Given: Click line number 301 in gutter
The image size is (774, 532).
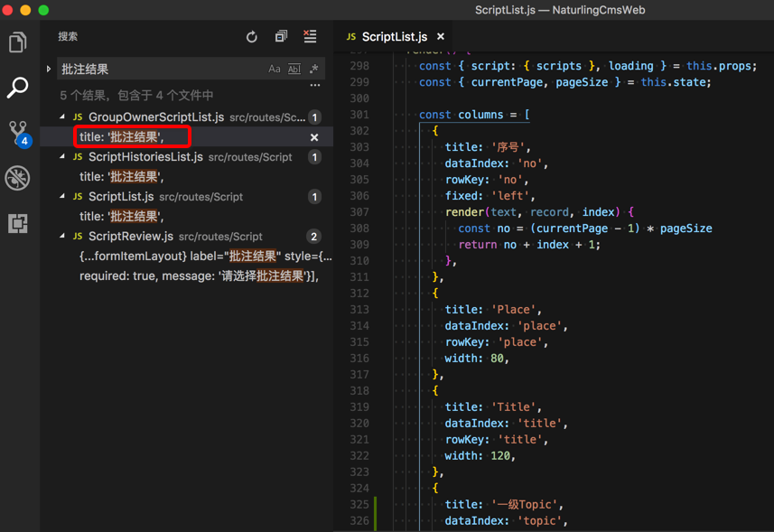Looking at the screenshot, I should coord(359,115).
